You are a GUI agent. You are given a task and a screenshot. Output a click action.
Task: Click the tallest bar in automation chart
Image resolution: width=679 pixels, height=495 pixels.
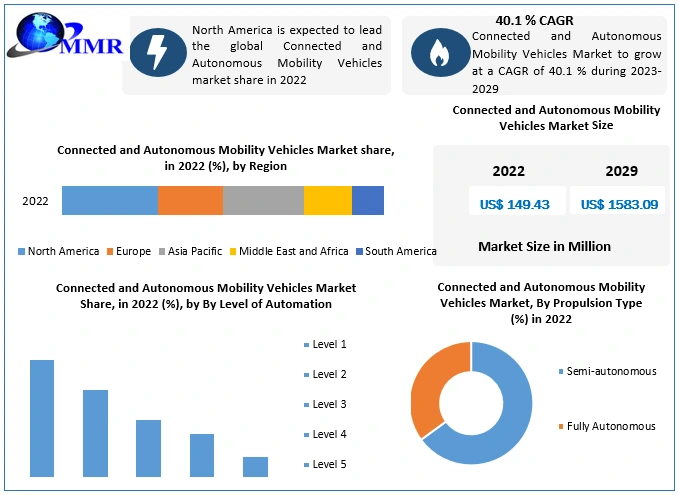point(42,418)
